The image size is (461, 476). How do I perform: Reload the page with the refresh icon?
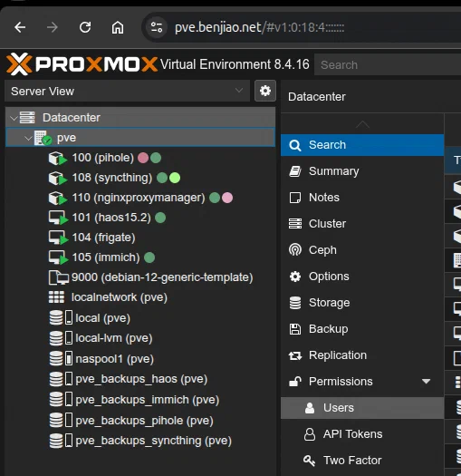click(85, 27)
